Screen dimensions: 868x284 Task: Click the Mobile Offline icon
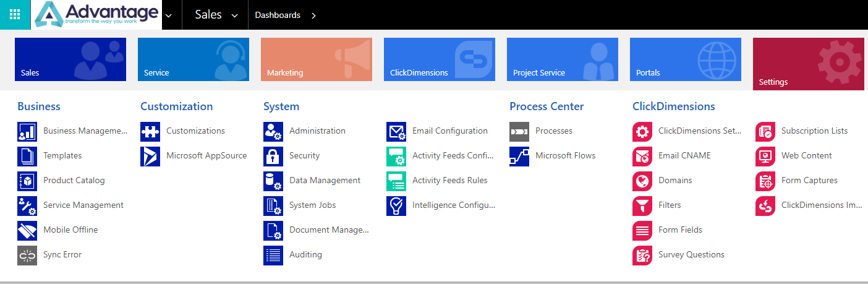[27, 231]
